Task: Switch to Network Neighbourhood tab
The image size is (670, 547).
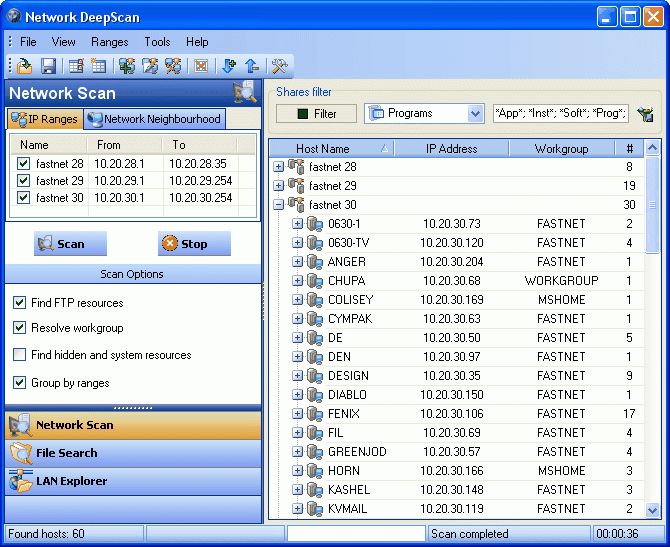Action: (x=154, y=119)
